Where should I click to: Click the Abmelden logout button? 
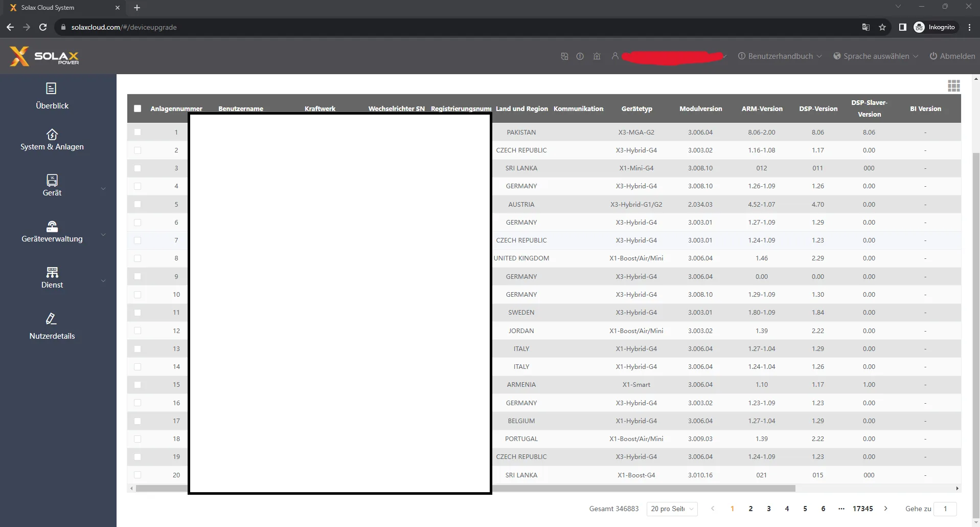tap(952, 56)
